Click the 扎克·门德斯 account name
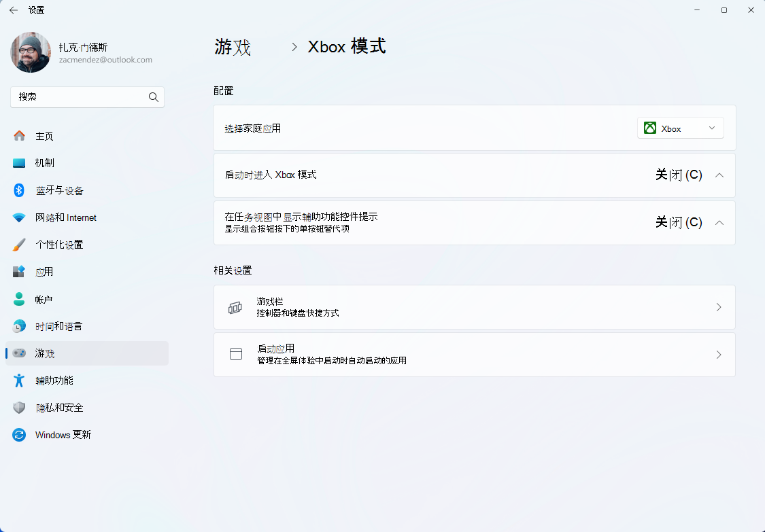The height and width of the screenshot is (532, 765). [x=83, y=48]
